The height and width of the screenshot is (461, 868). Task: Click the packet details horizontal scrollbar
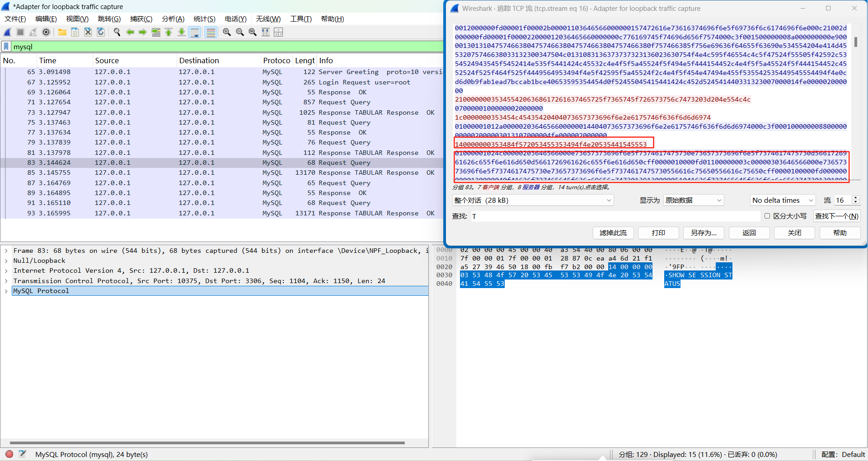[x=207, y=443]
